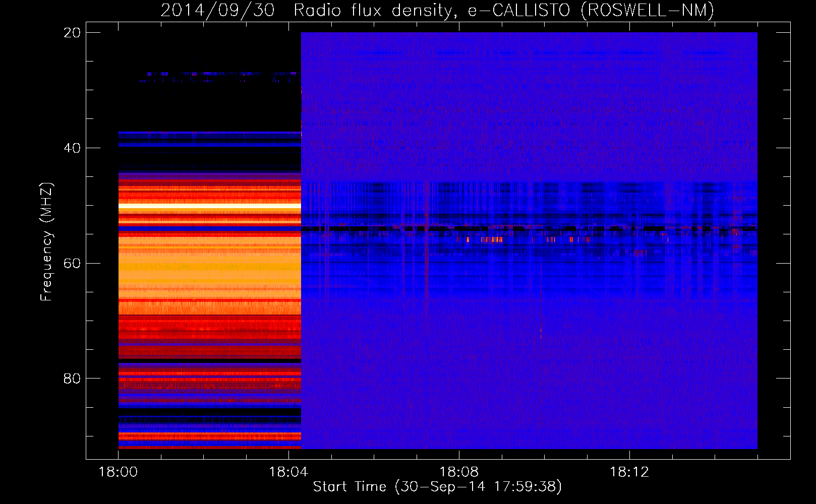Click the 20 frequency tick label

pyautogui.click(x=72, y=33)
